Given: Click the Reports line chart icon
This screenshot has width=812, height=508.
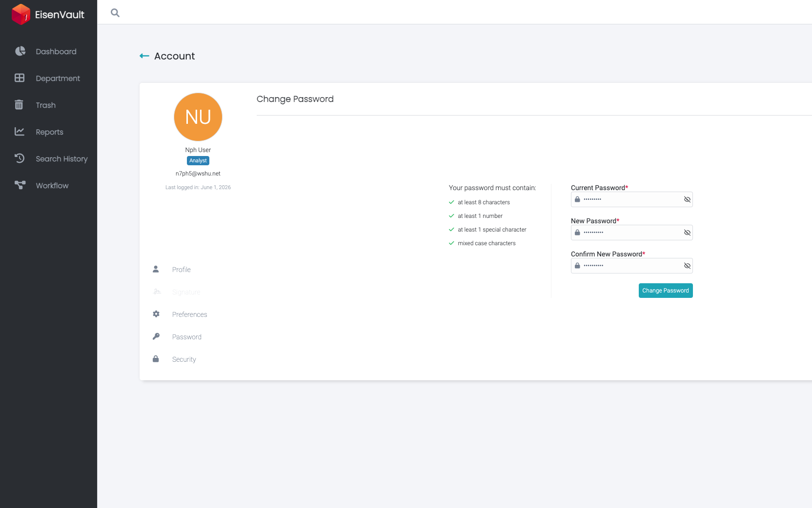Looking at the screenshot, I should [x=20, y=132].
